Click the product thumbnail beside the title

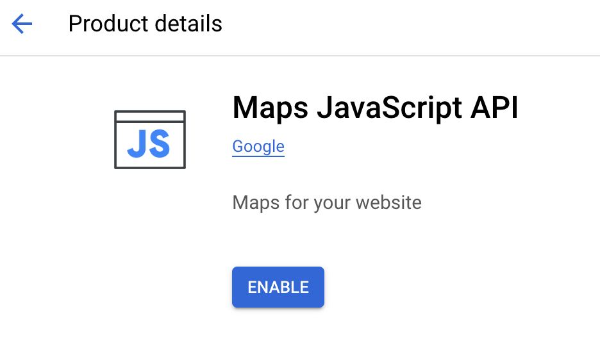pyautogui.click(x=149, y=140)
